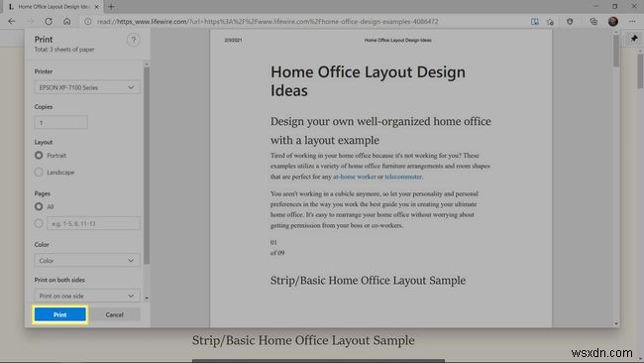Click the page range field e.g. 1-5, 8, 11-13
This screenshot has width=644, height=363.
point(94,223)
